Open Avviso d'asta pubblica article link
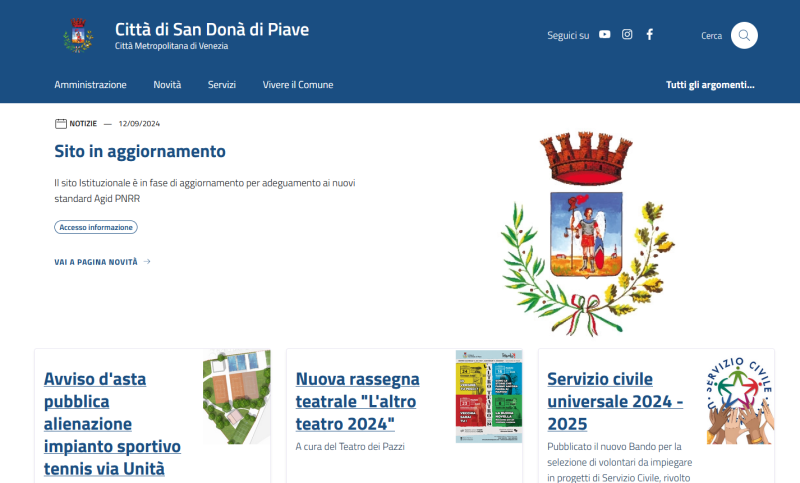The height and width of the screenshot is (483, 800). click(112, 424)
